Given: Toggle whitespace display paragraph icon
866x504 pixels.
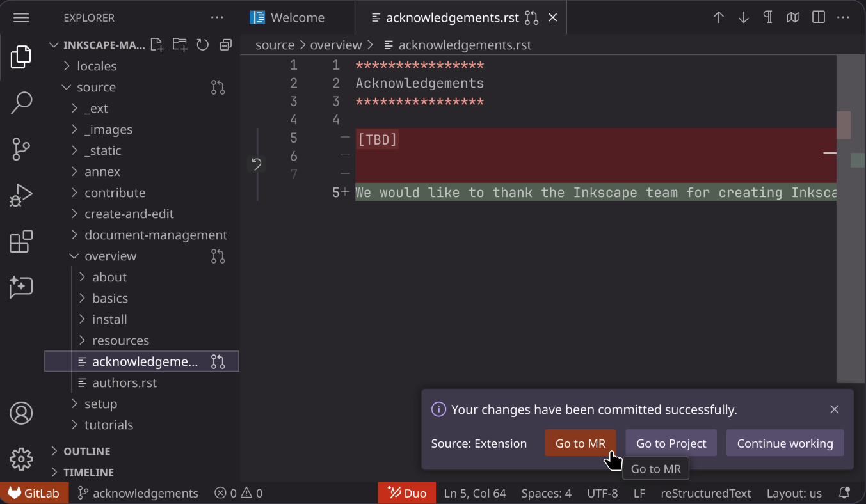Looking at the screenshot, I should [768, 18].
